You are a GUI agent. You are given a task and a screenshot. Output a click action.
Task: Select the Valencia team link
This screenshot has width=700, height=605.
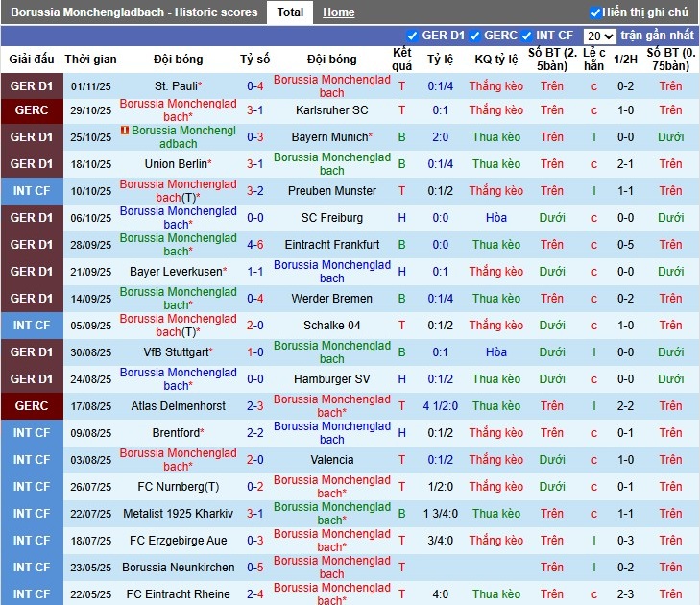coord(332,460)
